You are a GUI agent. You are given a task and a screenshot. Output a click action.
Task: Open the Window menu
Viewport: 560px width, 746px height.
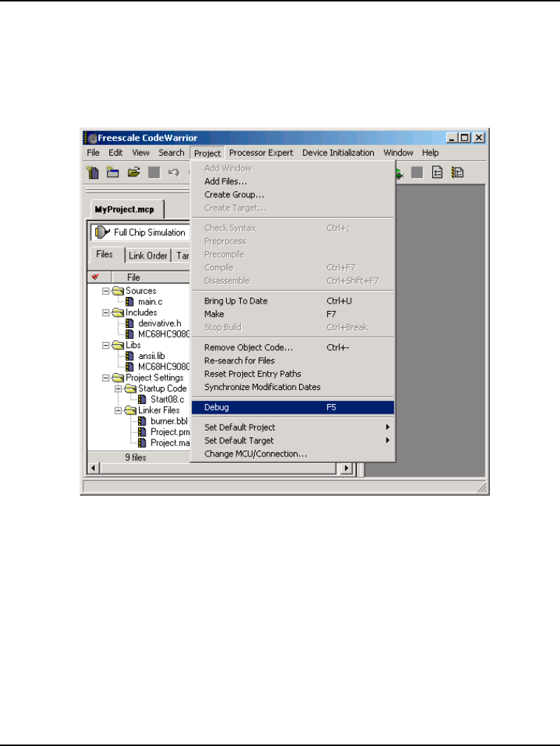398,153
